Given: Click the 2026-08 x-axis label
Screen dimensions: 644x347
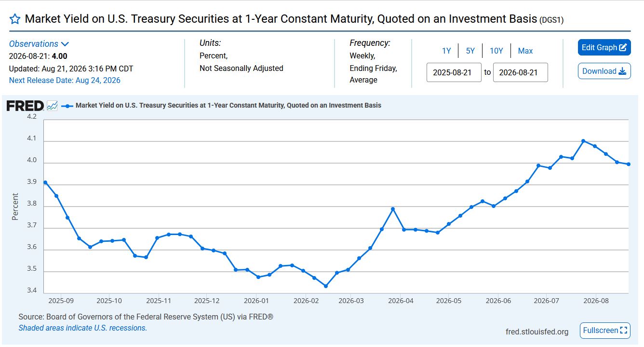Looking at the screenshot, I should click(x=596, y=300).
